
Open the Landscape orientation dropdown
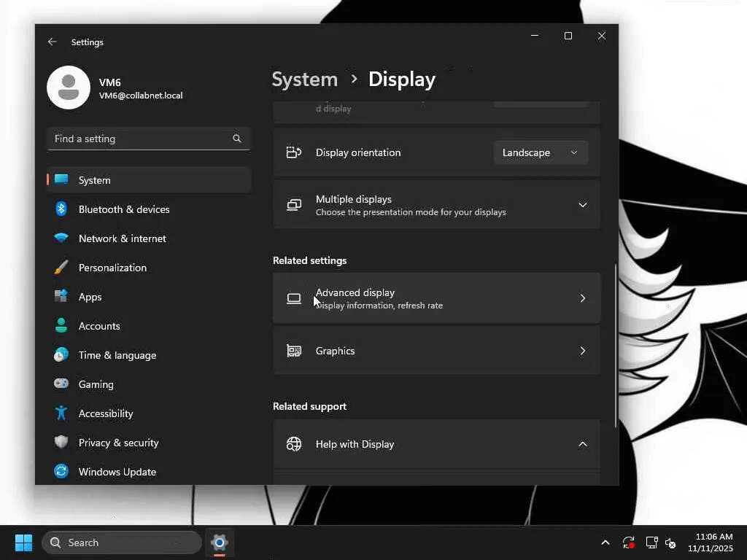point(541,152)
